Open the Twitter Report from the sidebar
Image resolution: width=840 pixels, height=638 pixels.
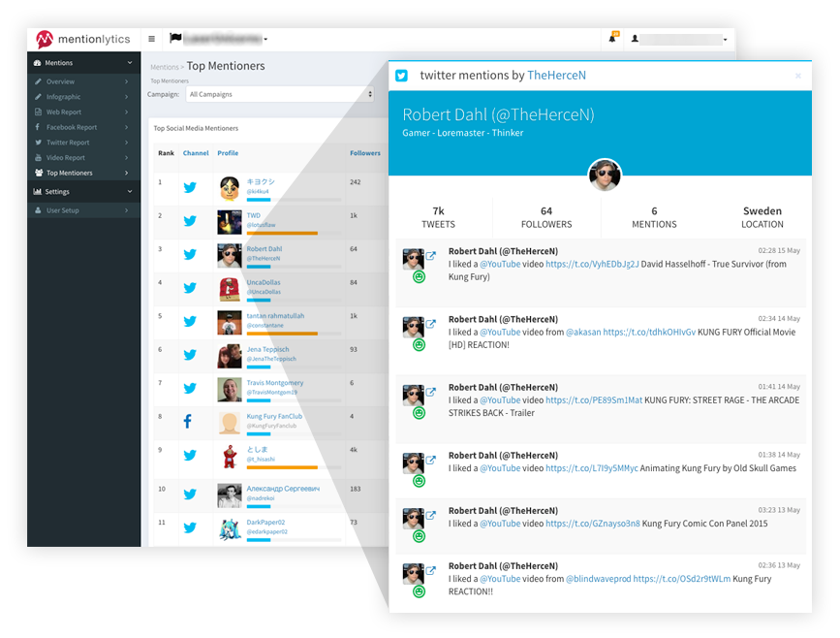38,143
